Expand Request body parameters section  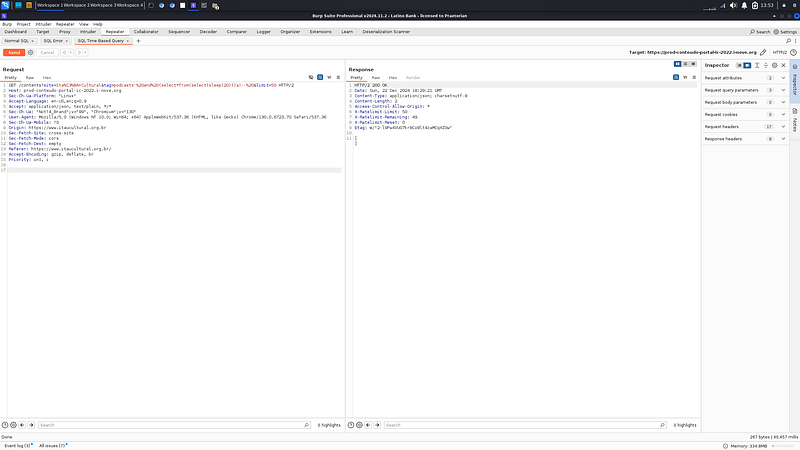(x=745, y=103)
